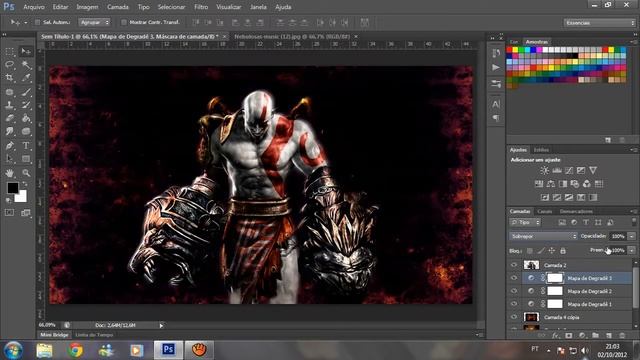
Task: Select the Hand tool
Action: [10, 173]
